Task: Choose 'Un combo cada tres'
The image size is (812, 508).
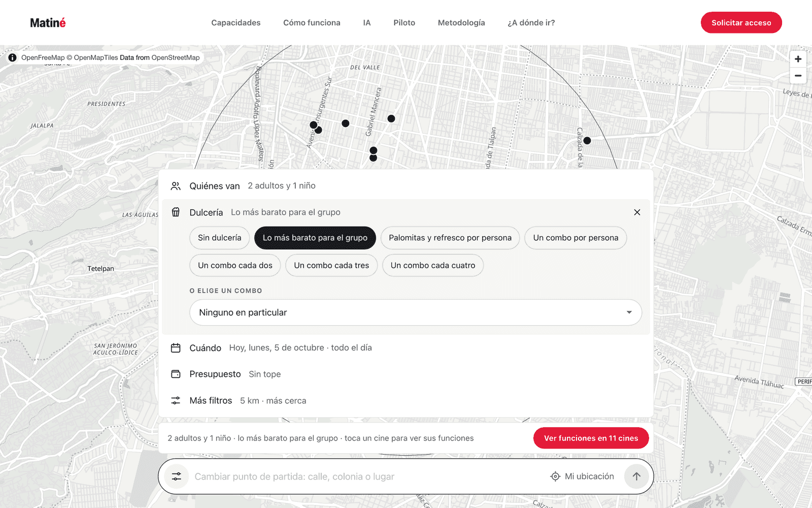Action: pos(331,265)
